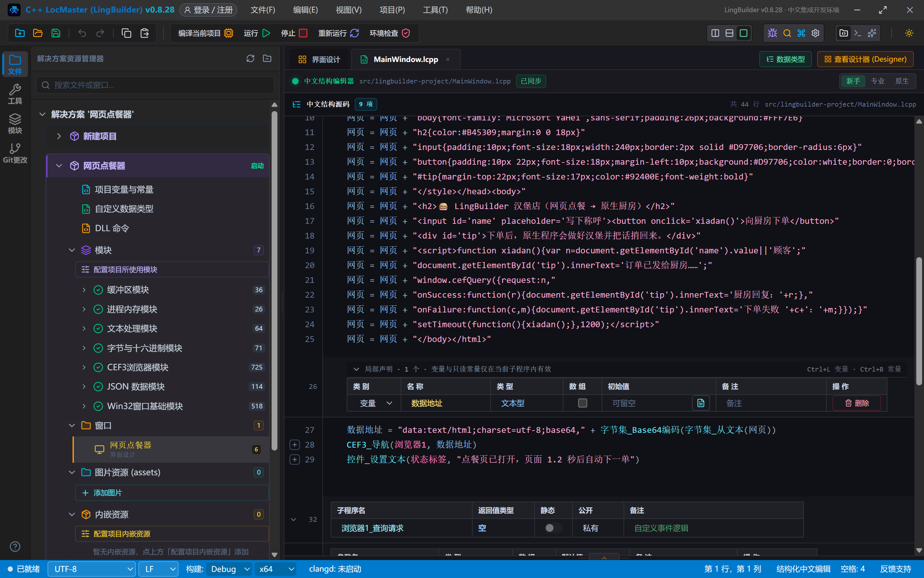
Task: Open the 变量 category dropdown
Action: point(374,403)
